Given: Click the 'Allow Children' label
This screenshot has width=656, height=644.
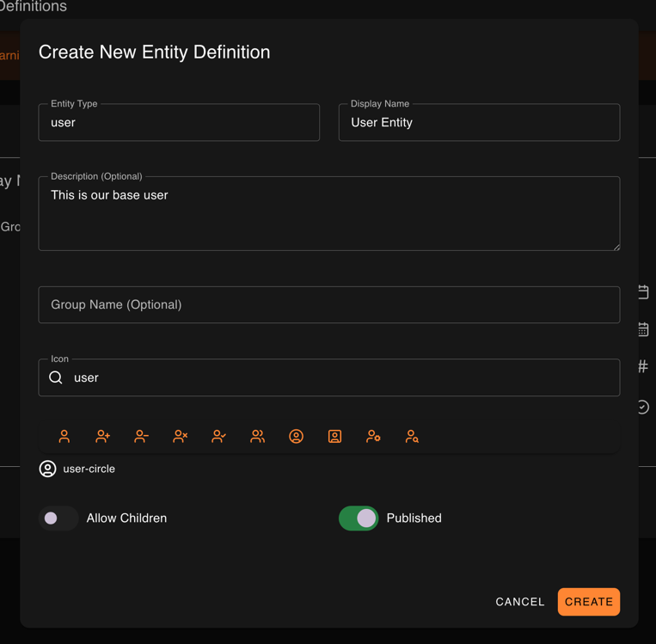Looking at the screenshot, I should click(126, 518).
